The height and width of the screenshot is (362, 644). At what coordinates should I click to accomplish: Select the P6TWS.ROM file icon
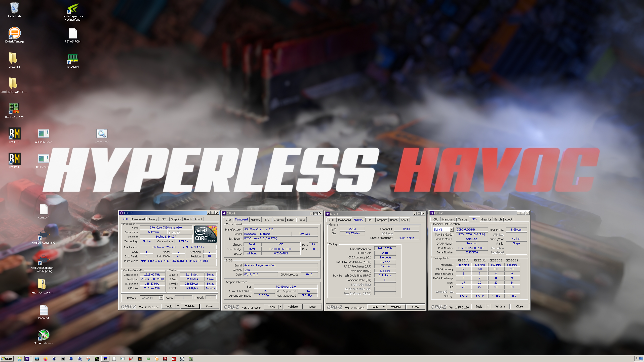pyautogui.click(x=72, y=35)
